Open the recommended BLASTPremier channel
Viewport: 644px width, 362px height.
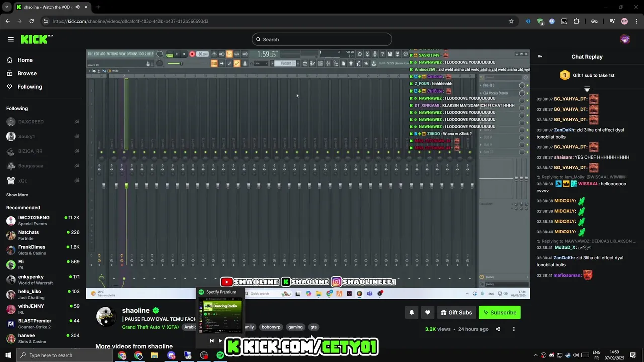point(42,323)
